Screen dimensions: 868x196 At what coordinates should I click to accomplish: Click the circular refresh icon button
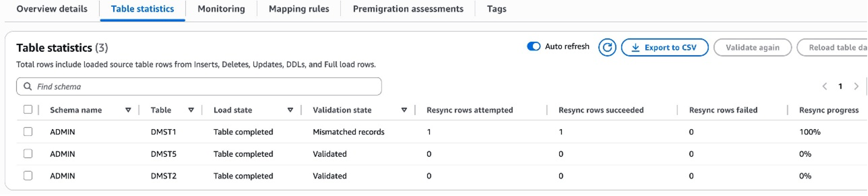click(607, 47)
